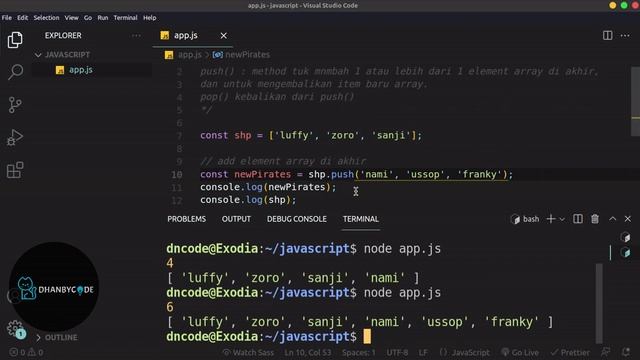The width and height of the screenshot is (640, 360).
Task: Open the Selection menu
Action: point(46,18)
